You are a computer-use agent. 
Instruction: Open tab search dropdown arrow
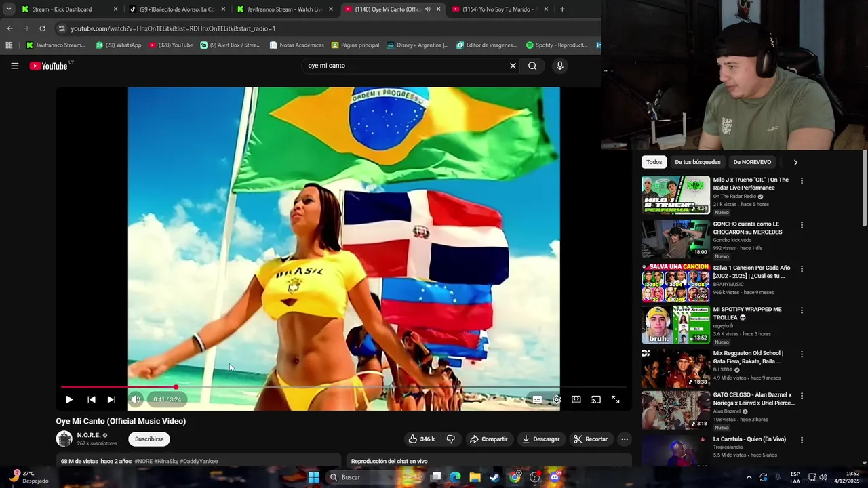point(9,9)
